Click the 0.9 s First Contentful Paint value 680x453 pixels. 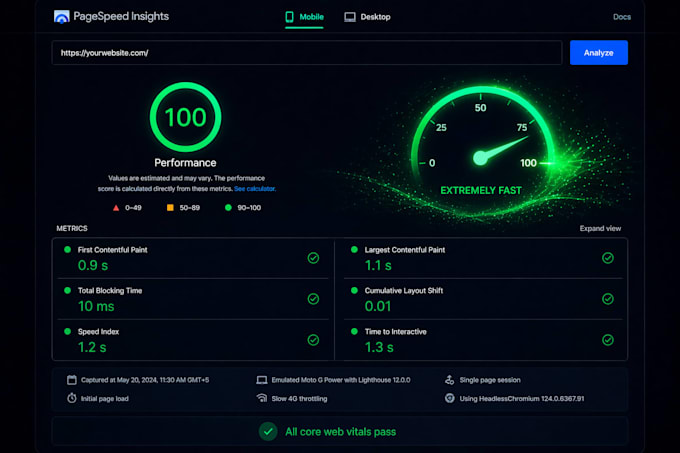(x=93, y=265)
